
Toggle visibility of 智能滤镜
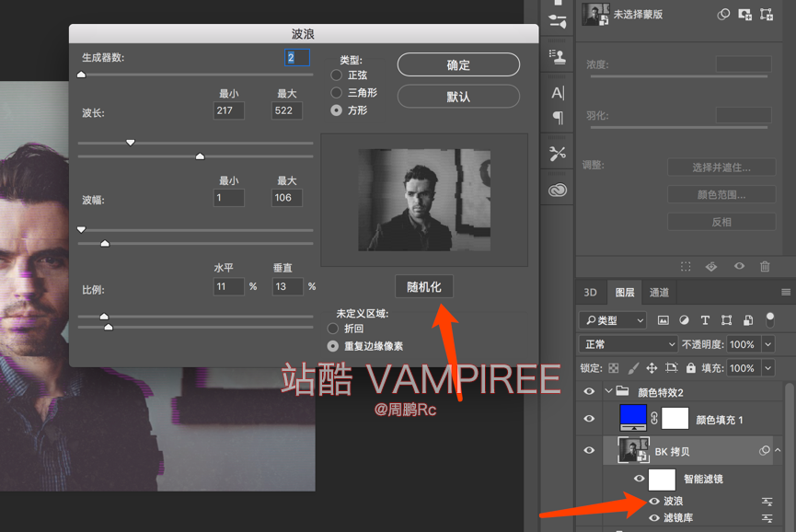tap(640, 479)
